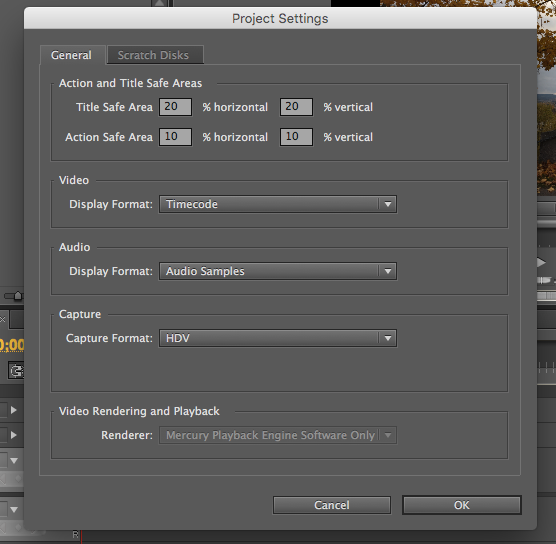556x544 pixels.
Task: Click Action Safe Area horizontal percent field
Action: pos(176,137)
